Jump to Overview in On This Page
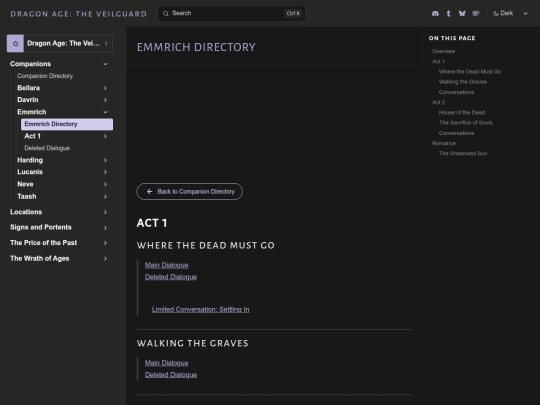This screenshot has height=405, width=540. [x=444, y=51]
